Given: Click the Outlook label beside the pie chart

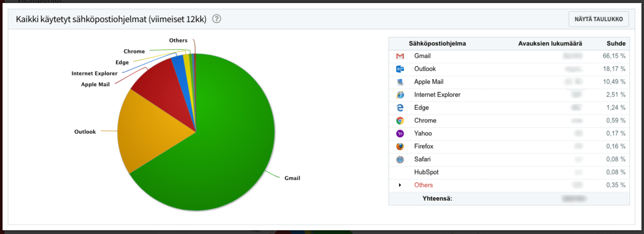Looking at the screenshot, I should (x=85, y=132).
